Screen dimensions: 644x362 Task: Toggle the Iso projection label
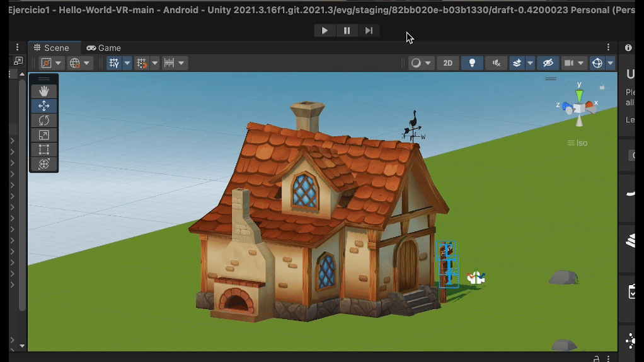(x=577, y=143)
